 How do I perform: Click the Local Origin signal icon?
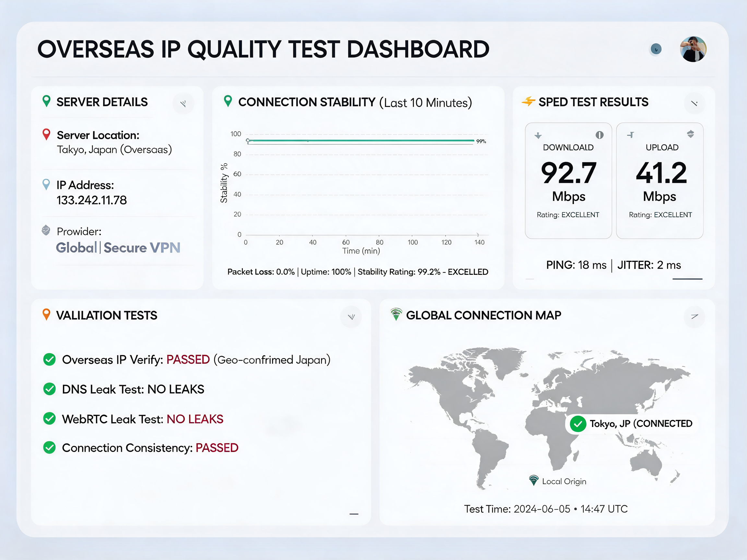(534, 480)
